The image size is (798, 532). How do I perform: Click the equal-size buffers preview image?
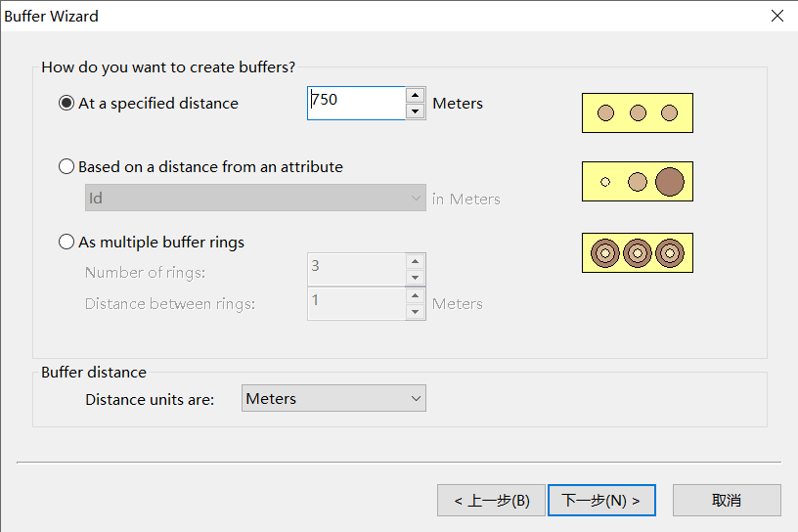pyautogui.click(x=638, y=112)
